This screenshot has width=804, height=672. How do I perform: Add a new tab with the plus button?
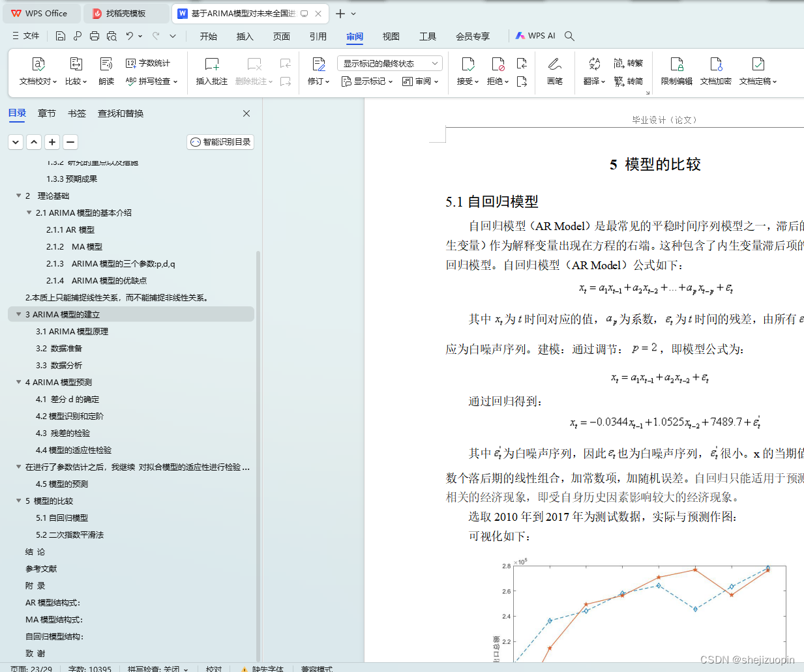(x=340, y=14)
